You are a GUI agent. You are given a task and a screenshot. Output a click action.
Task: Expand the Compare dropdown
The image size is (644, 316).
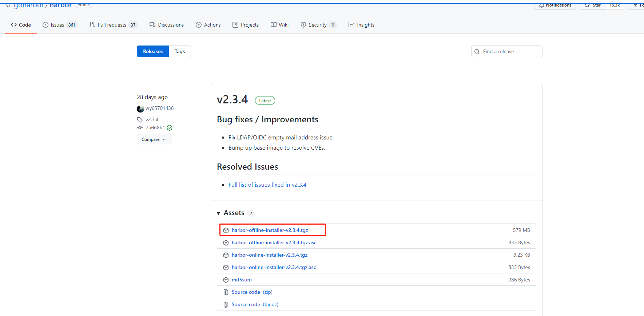coord(154,139)
